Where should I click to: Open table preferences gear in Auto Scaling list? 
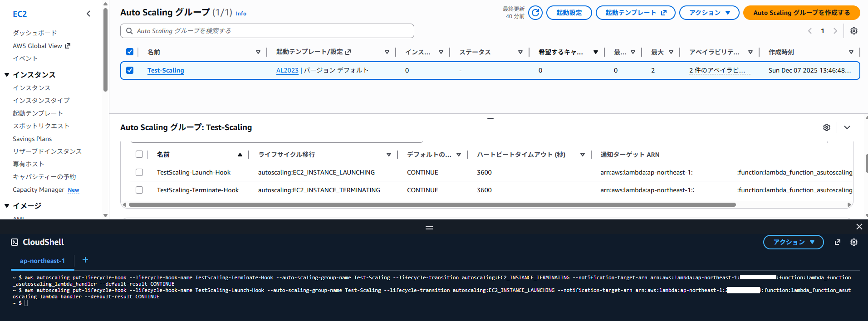pos(853,31)
